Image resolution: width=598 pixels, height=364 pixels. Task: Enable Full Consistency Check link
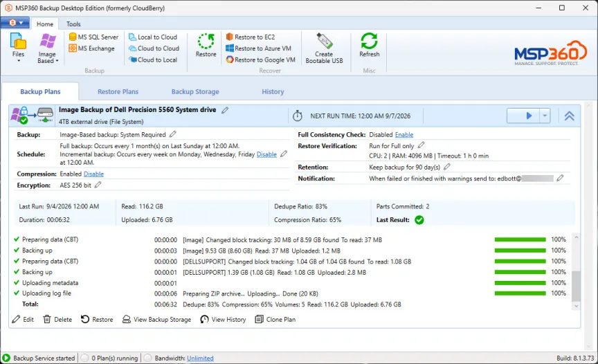tap(404, 134)
